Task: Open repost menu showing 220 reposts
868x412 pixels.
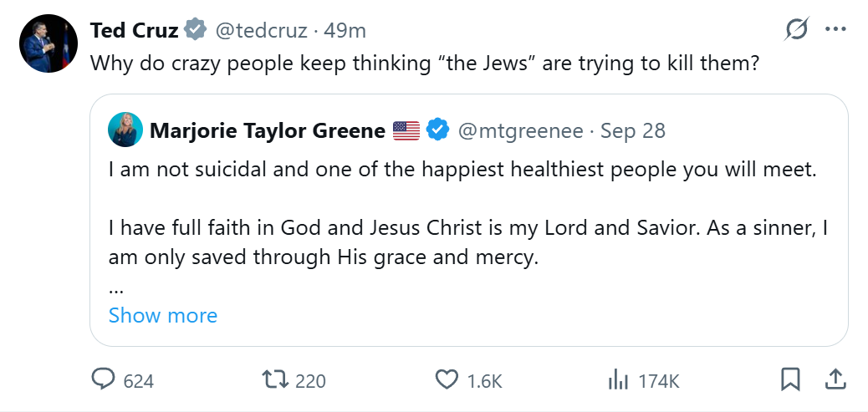Action: coord(275,380)
